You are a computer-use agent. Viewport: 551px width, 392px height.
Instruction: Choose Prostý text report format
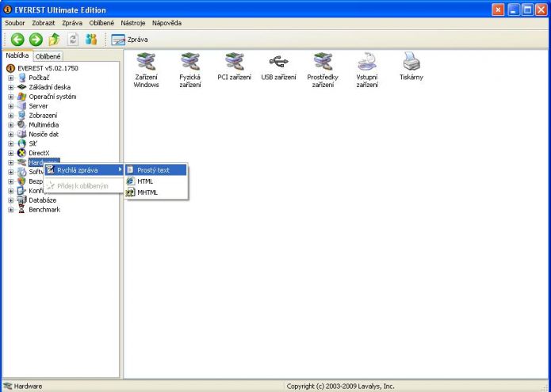pos(156,169)
